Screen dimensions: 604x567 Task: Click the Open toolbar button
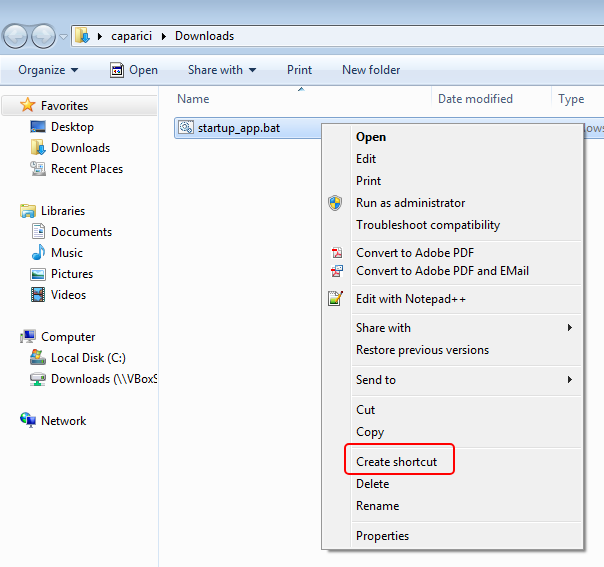pyautogui.click(x=134, y=70)
